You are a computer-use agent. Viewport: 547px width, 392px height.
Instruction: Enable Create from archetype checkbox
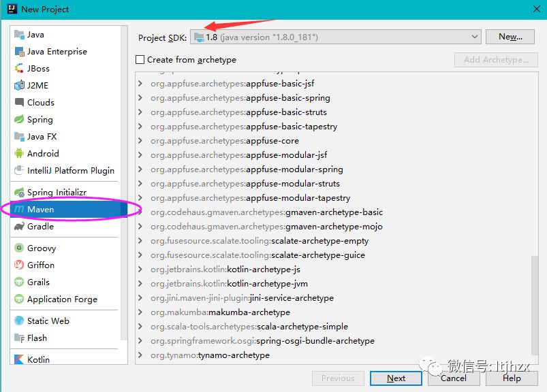click(140, 60)
